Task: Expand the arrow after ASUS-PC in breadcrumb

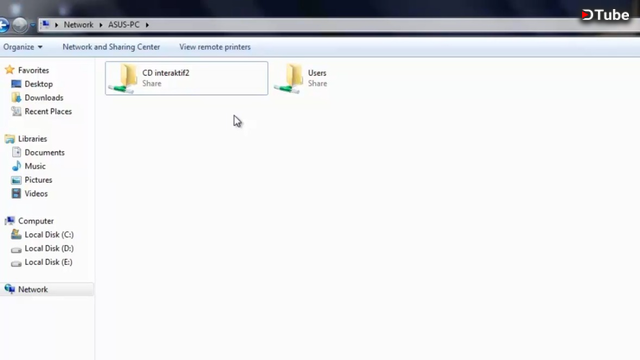Action: [147, 25]
